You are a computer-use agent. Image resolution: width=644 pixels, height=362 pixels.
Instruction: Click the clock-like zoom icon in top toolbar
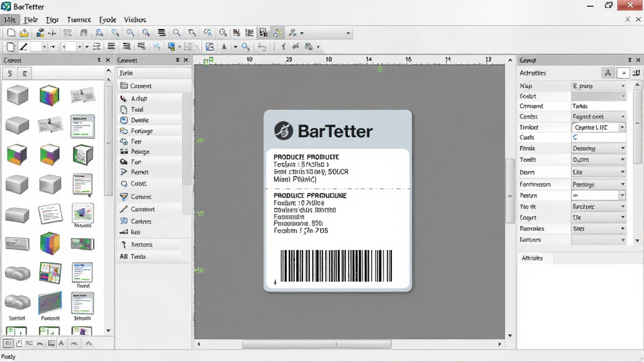[x=223, y=33]
